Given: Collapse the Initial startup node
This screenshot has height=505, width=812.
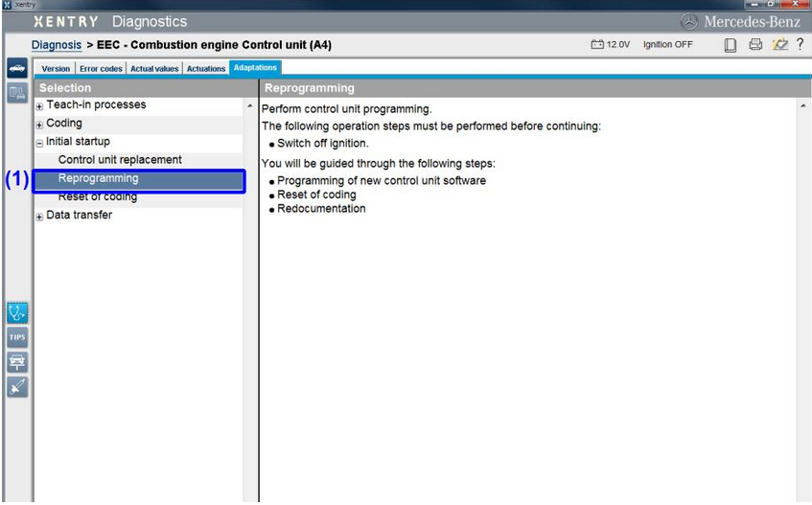Looking at the screenshot, I should [x=39, y=144].
